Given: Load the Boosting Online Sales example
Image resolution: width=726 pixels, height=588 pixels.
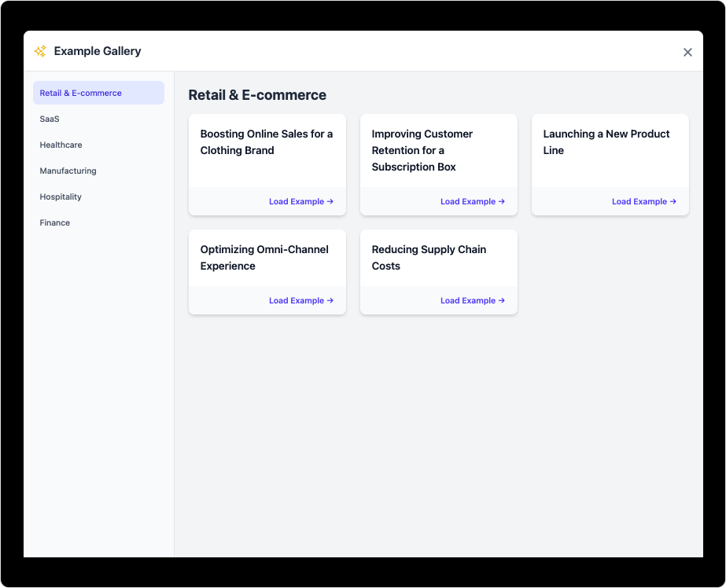Looking at the screenshot, I should 300,201.
